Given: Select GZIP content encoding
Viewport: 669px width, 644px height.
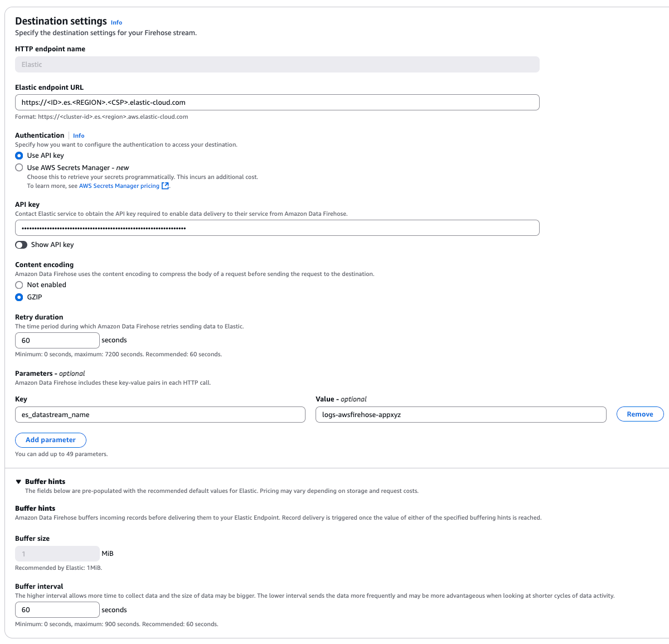Looking at the screenshot, I should (19, 297).
